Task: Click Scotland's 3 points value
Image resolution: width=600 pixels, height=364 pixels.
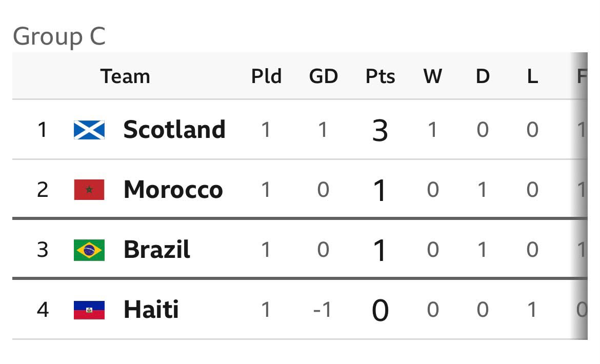Action: click(380, 131)
